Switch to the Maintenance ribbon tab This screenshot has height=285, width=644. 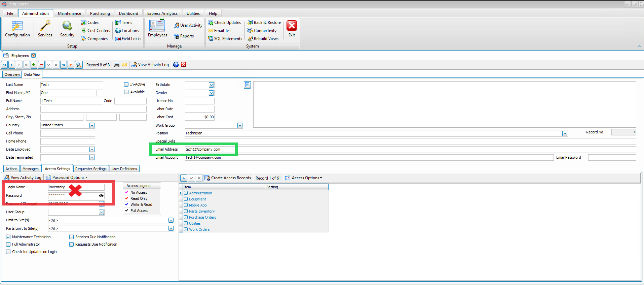tap(69, 13)
